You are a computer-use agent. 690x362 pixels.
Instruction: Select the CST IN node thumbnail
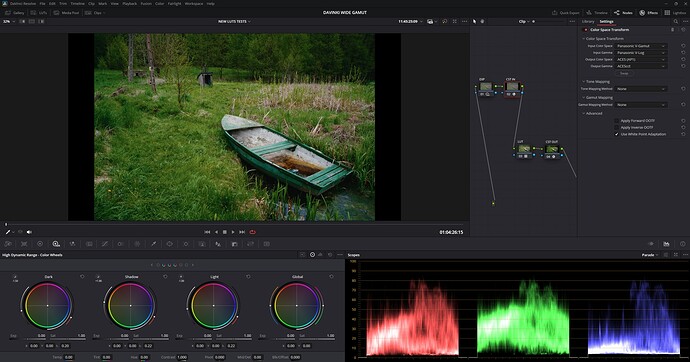point(511,87)
